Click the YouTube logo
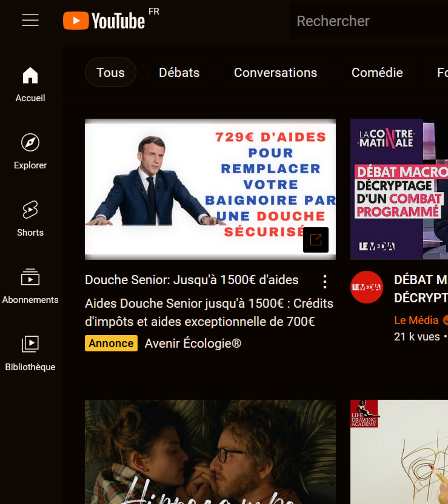 (104, 21)
